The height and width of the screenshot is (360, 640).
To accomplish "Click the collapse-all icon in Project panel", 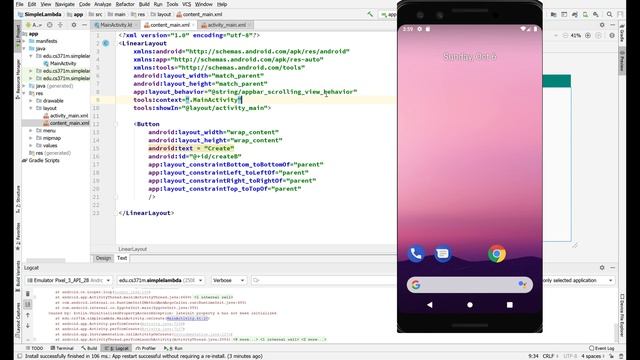I will tap(60, 25).
